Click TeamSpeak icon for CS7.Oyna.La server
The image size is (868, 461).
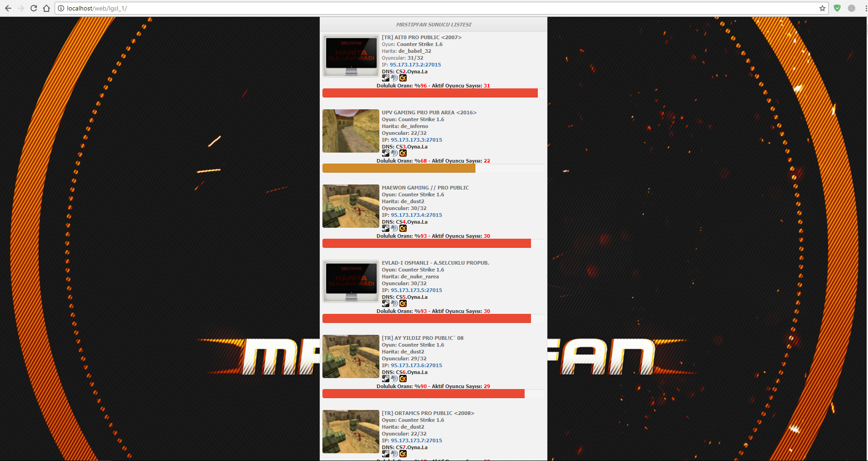tap(394, 454)
